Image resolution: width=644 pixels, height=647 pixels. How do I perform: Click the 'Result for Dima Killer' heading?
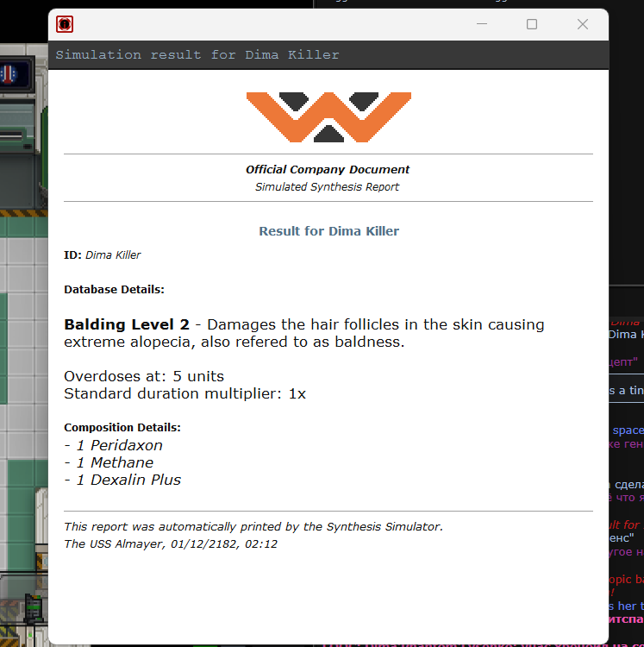tap(328, 231)
